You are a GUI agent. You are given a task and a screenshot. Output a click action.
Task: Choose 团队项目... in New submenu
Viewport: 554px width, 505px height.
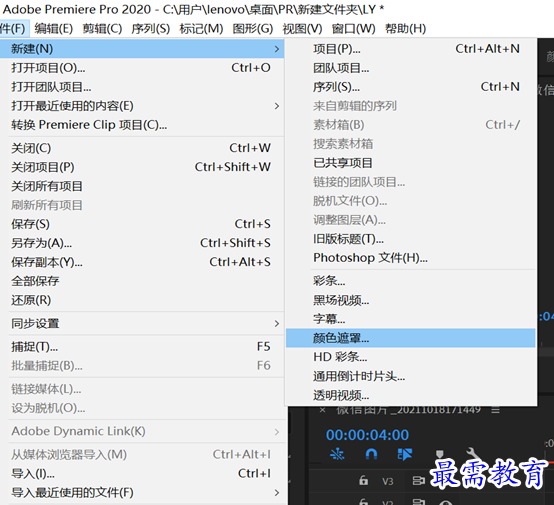point(411,68)
